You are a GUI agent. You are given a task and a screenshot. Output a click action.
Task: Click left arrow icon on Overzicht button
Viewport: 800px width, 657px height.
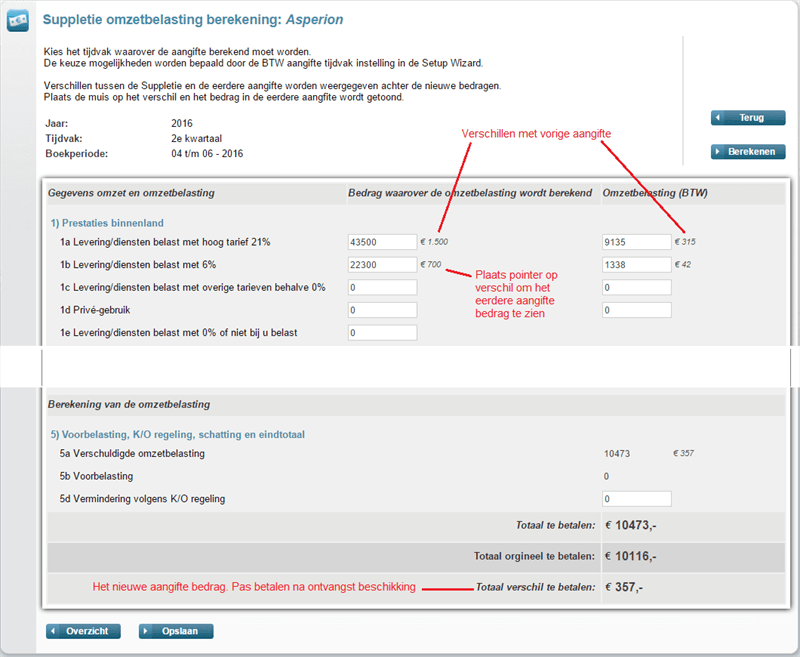click(x=53, y=631)
